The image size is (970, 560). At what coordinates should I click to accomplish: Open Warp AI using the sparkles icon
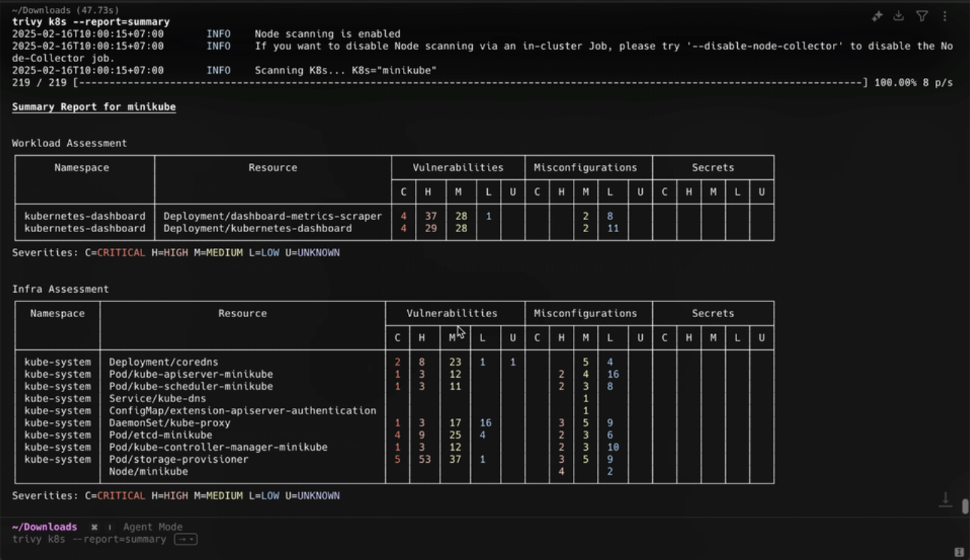(876, 15)
